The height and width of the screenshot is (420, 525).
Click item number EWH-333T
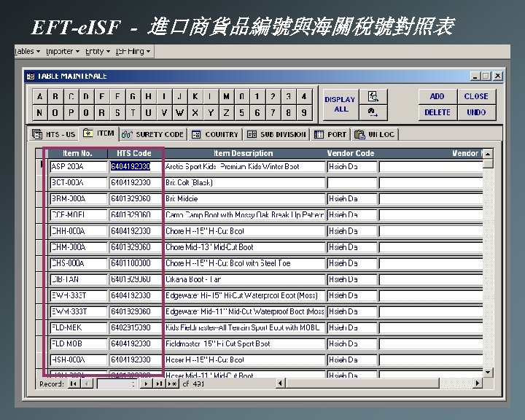coord(78,295)
